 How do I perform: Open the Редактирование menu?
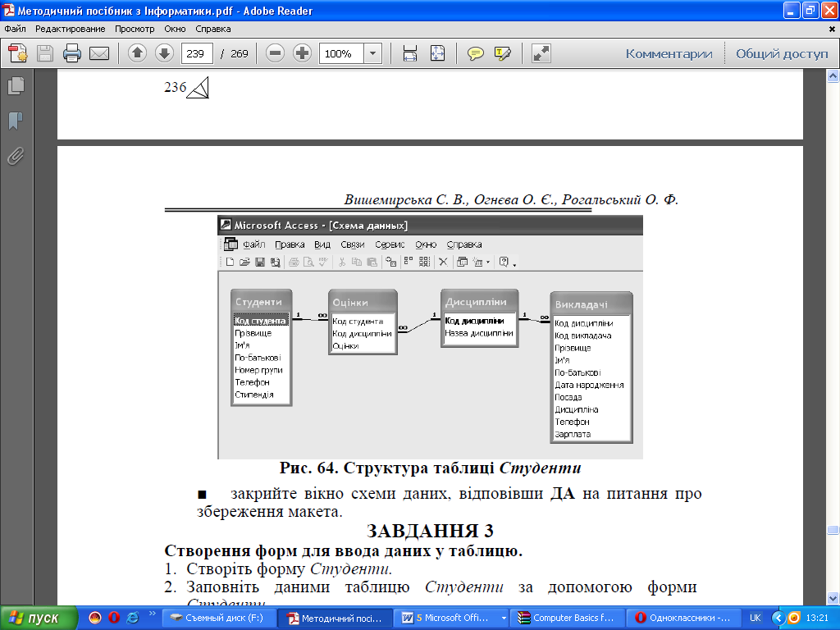71,29
